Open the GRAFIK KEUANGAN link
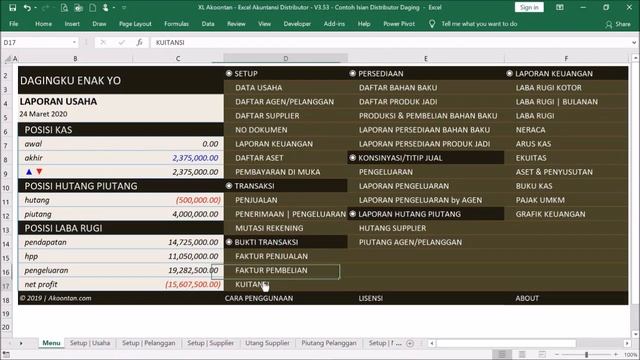This screenshot has height=360, width=640. click(550, 214)
